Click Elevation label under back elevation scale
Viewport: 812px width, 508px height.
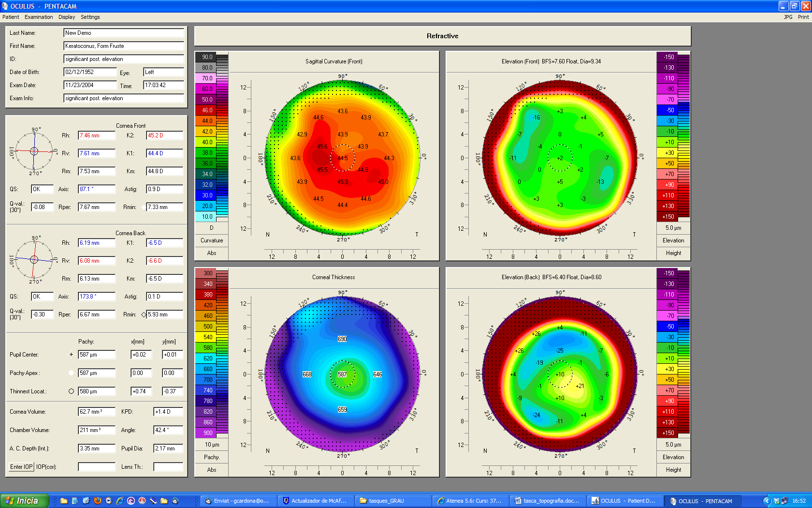tap(673, 457)
